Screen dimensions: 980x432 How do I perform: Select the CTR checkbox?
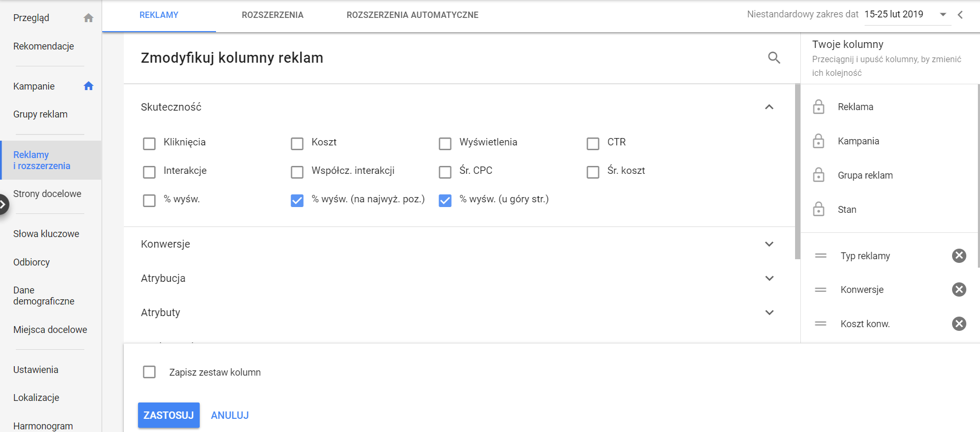pos(593,144)
